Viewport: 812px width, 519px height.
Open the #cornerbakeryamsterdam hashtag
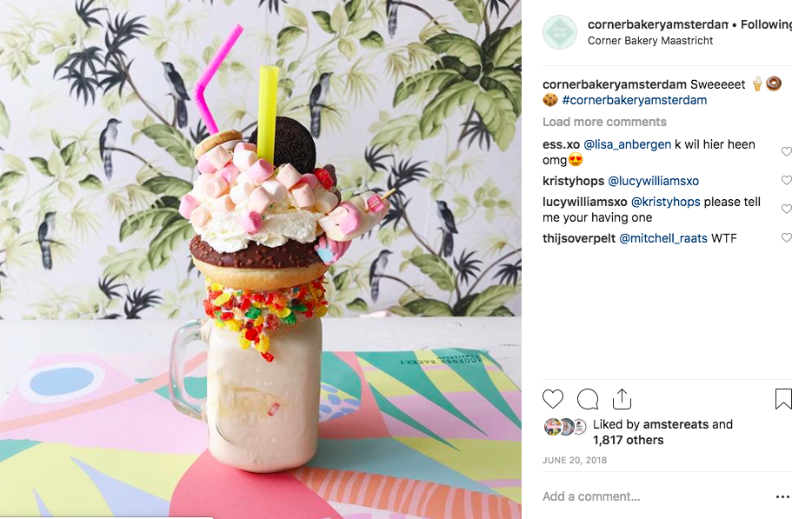point(635,100)
